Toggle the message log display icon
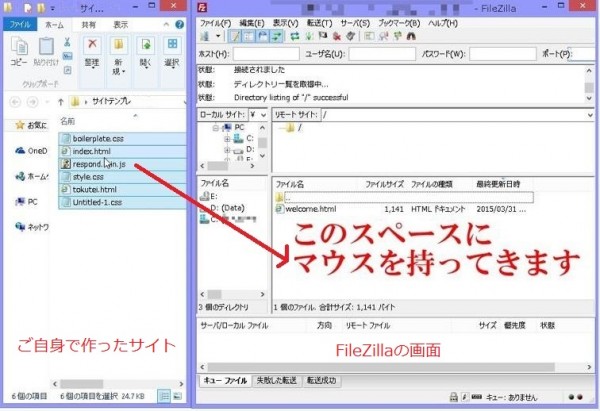600x411 pixels. [235, 36]
